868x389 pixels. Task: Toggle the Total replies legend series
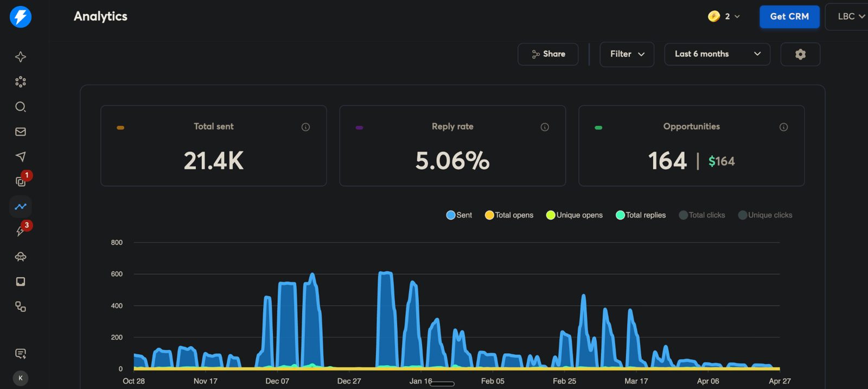point(641,215)
